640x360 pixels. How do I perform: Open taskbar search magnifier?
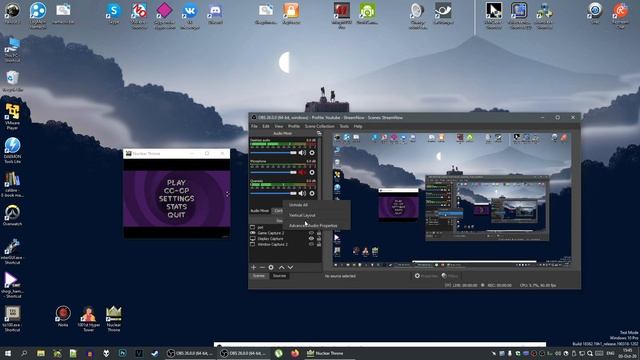(24, 353)
